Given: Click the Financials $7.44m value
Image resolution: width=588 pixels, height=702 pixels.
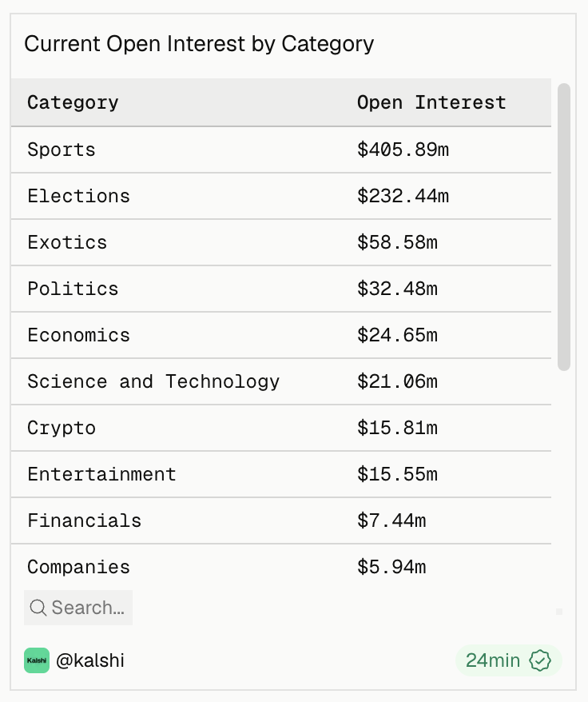Looking at the screenshot, I should 391,521.
